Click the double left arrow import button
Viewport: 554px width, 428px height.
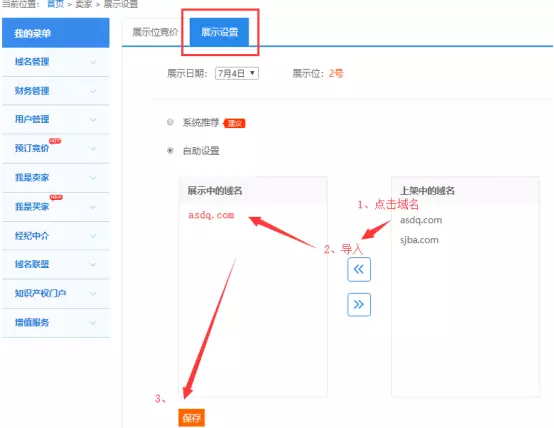pos(359,269)
